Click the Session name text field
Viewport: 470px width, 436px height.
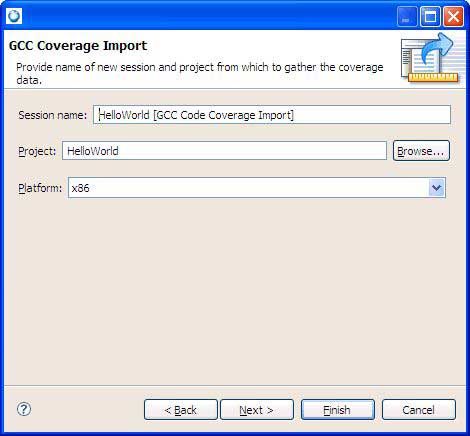pyautogui.click(x=272, y=115)
